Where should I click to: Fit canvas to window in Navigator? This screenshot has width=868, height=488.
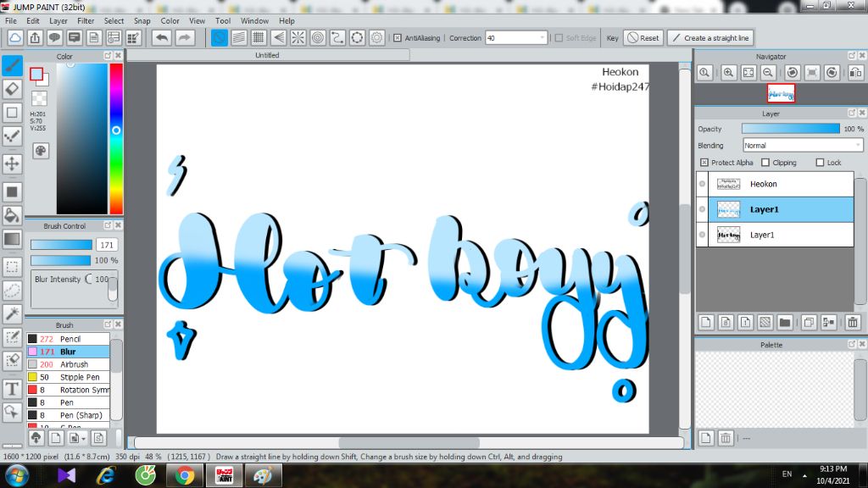(x=748, y=73)
